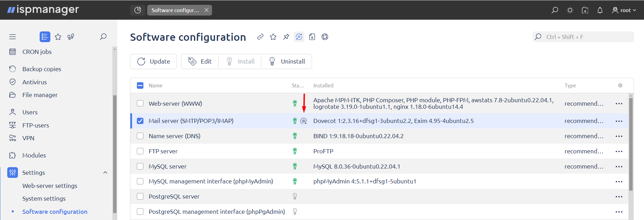Check the MySQL server checkbox
644x220 pixels.
[140, 166]
